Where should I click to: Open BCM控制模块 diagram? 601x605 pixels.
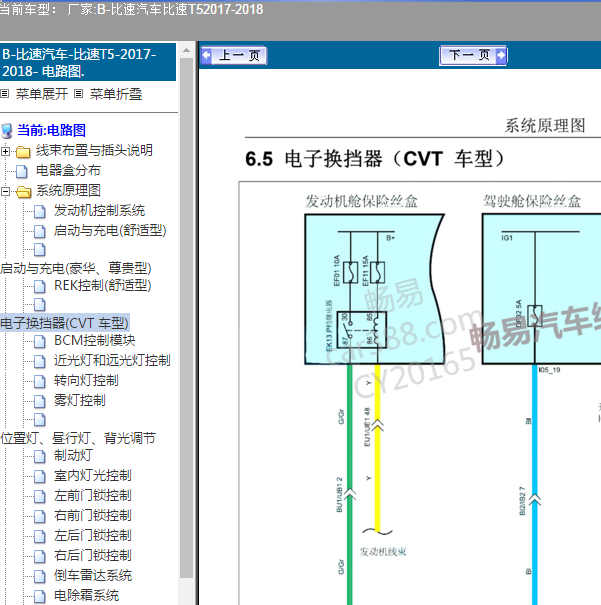(95, 340)
